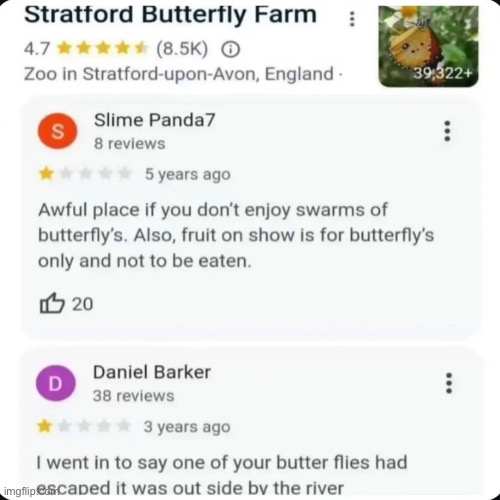Click Daniel Barker's 'butter flies had escaped' review text
500x500 pixels.
[222, 475]
